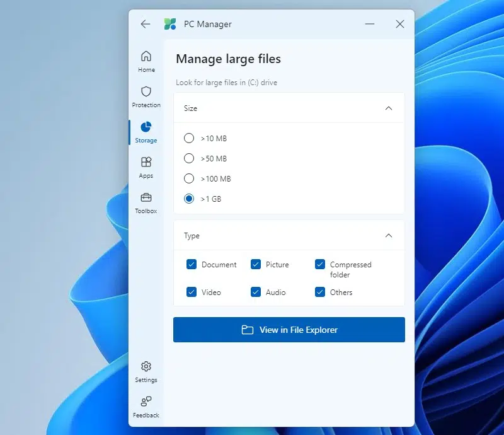Open the Toolbox sidebar section
Screen dimensions: 504x435
tap(146, 202)
